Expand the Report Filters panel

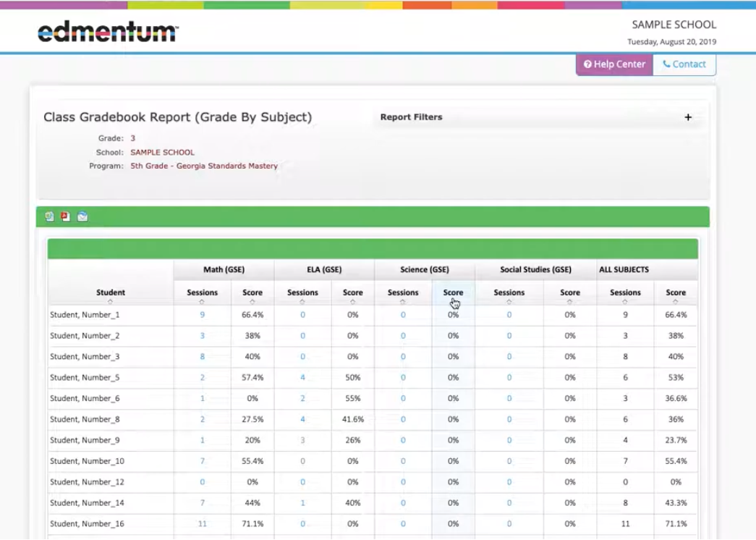[x=689, y=117]
